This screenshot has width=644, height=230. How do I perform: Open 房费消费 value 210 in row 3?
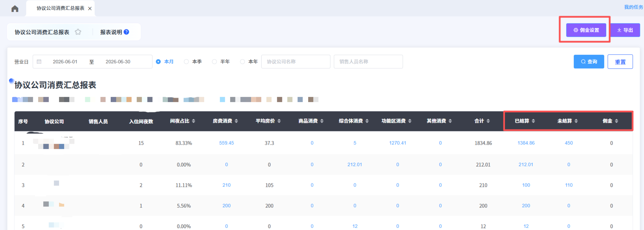[227, 185]
